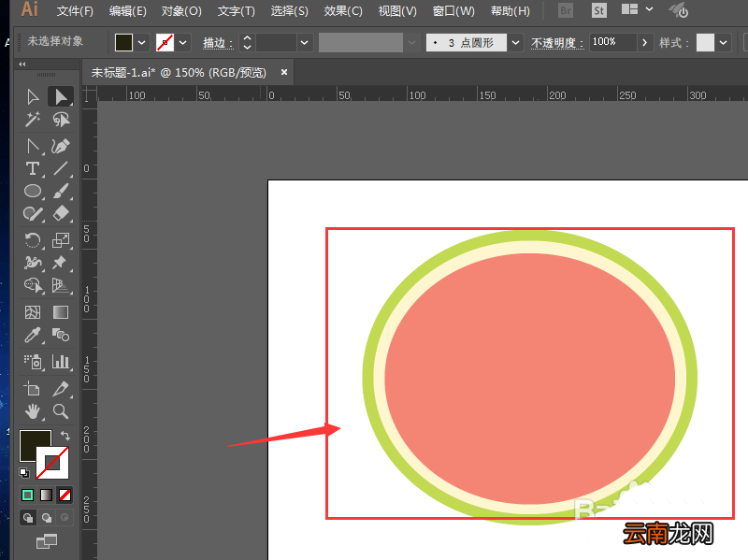748x560 pixels.
Task: Open the 效果(C) menu
Action: 343,11
